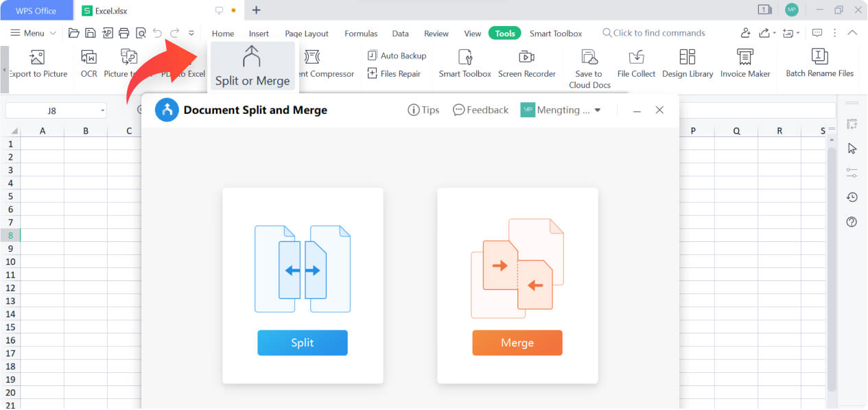Expand the Mengting account dropdown

pos(596,110)
